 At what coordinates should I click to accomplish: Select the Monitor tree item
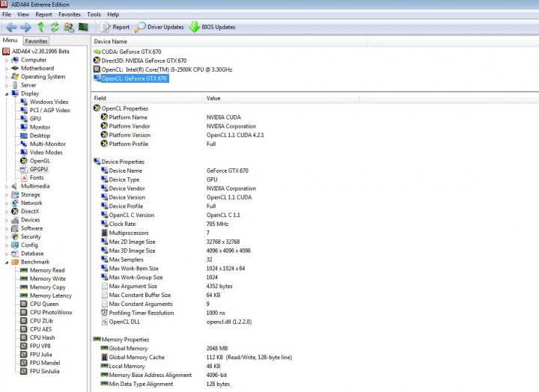(x=40, y=126)
